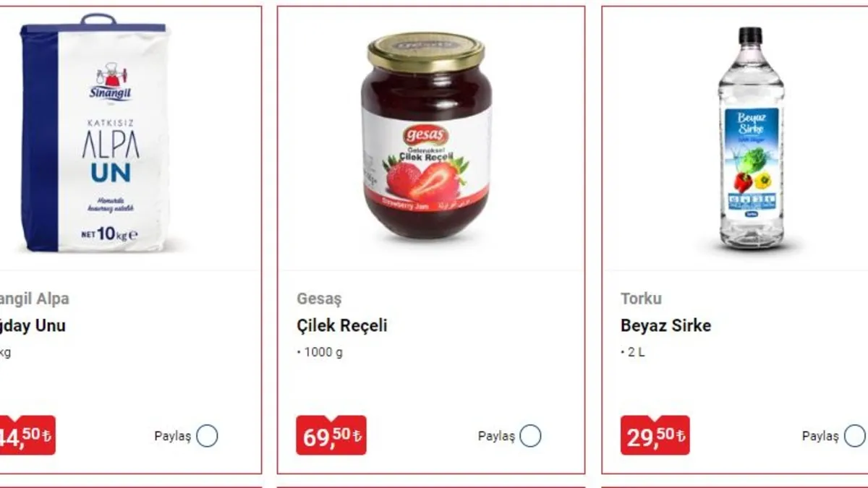This screenshot has width=868, height=488.
Task: Click the 29,50 ₺ red price tag
Action: [655, 436]
